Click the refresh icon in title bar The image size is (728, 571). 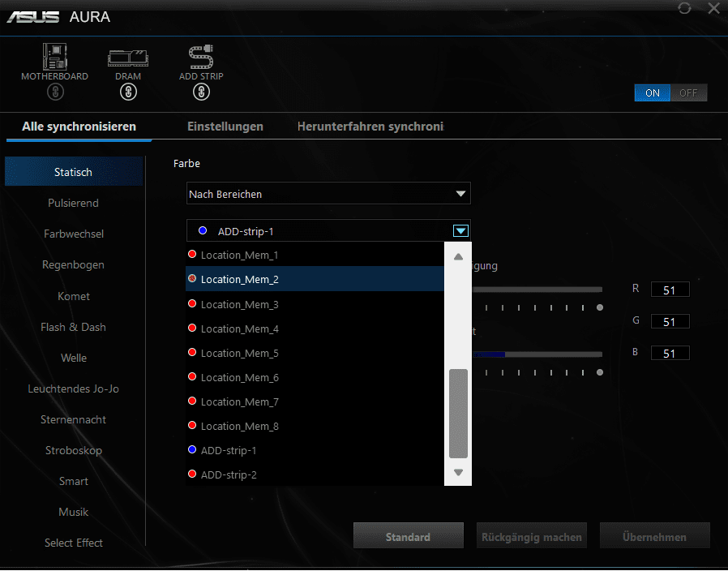click(684, 8)
